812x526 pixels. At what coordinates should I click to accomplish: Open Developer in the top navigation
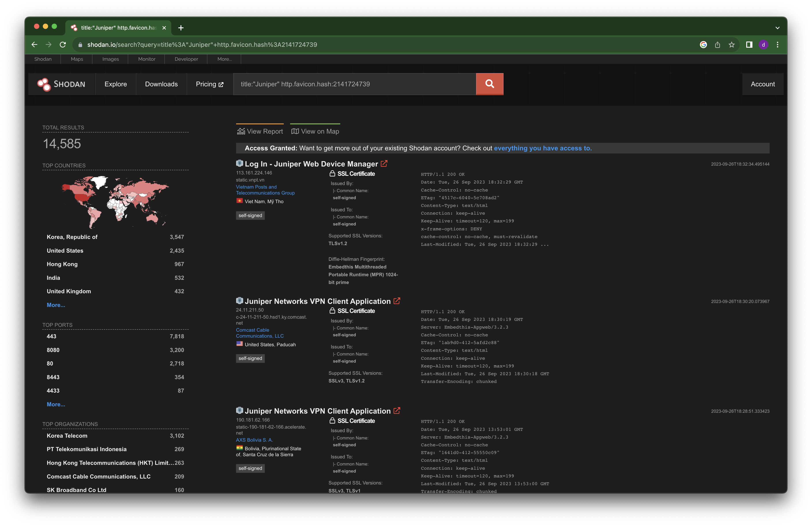(x=186, y=59)
